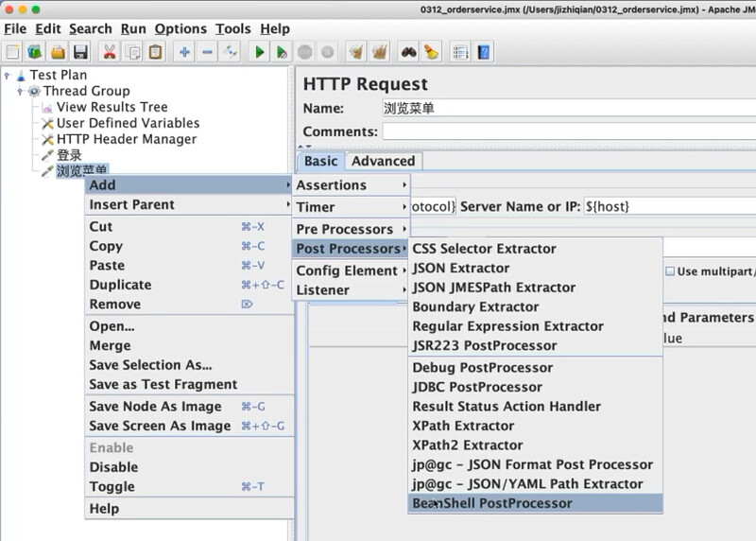Toggle the Use multipart checkbox
Image resolution: width=756 pixels, height=541 pixels.
click(670, 271)
